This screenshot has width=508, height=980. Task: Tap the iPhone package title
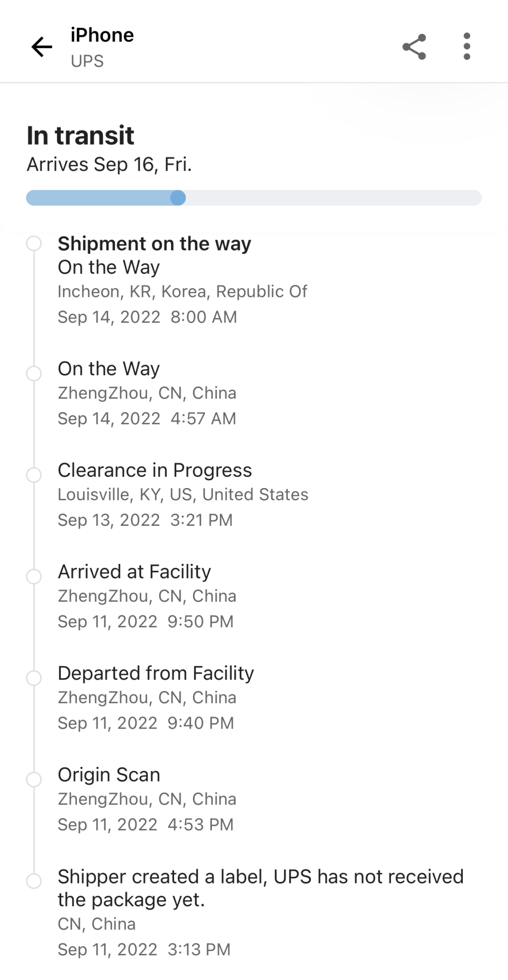102,35
